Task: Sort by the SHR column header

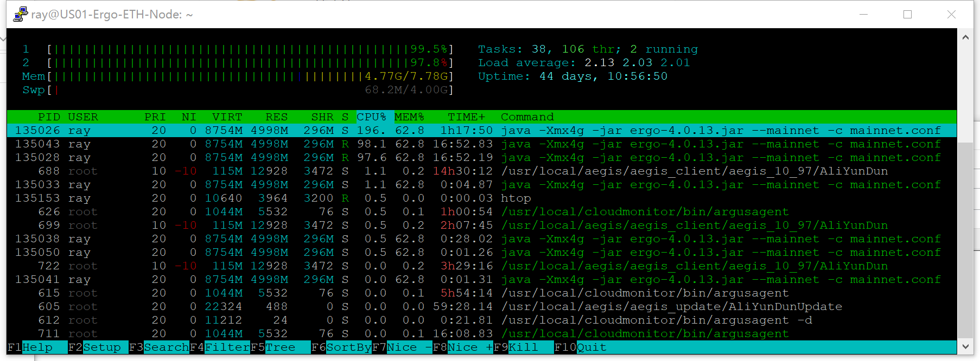Action: tap(322, 117)
